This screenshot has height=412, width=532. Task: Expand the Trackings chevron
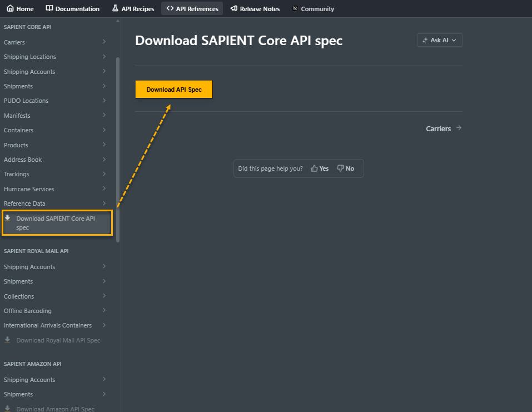(x=104, y=174)
